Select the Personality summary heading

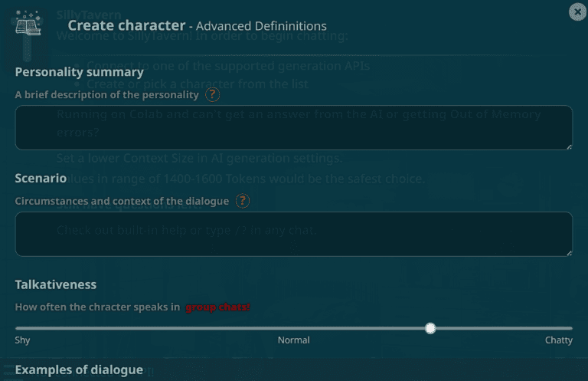click(x=80, y=72)
